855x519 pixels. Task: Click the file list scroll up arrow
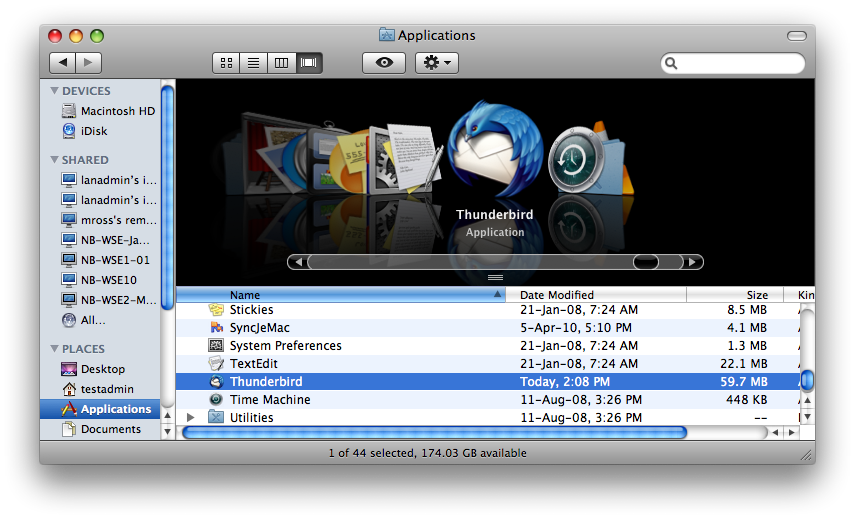pyautogui.click(x=807, y=401)
